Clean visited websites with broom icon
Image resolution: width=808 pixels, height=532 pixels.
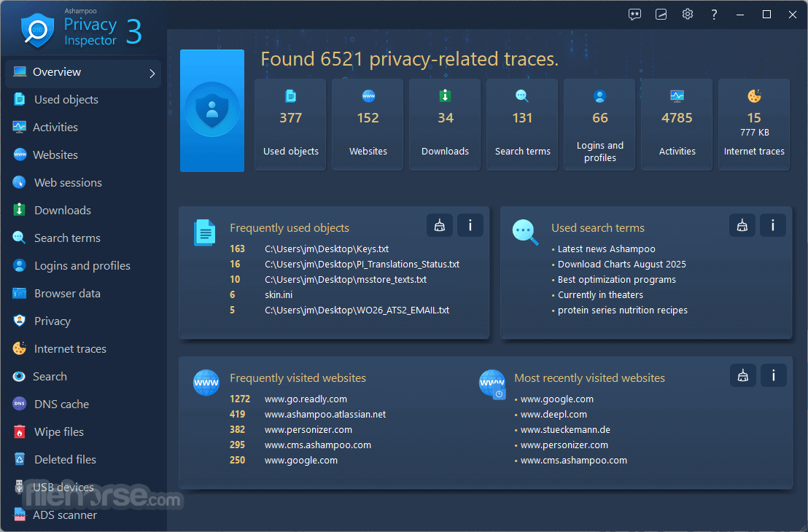point(742,375)
